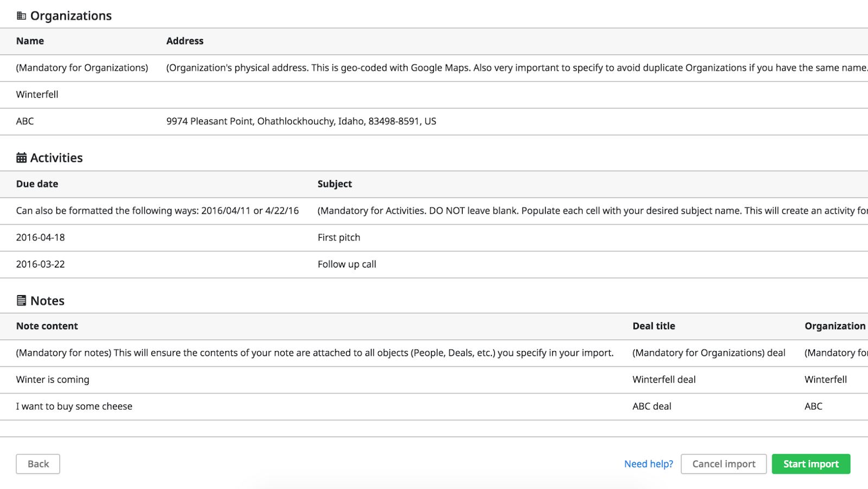Viewport: 868px width, 489px height.
Task: Click the Subject column header
Action: 334,183
